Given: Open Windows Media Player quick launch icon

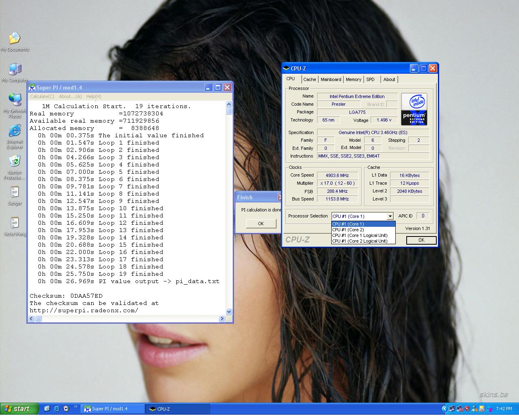Looking at the screenshot, I should tap(66, 409).
